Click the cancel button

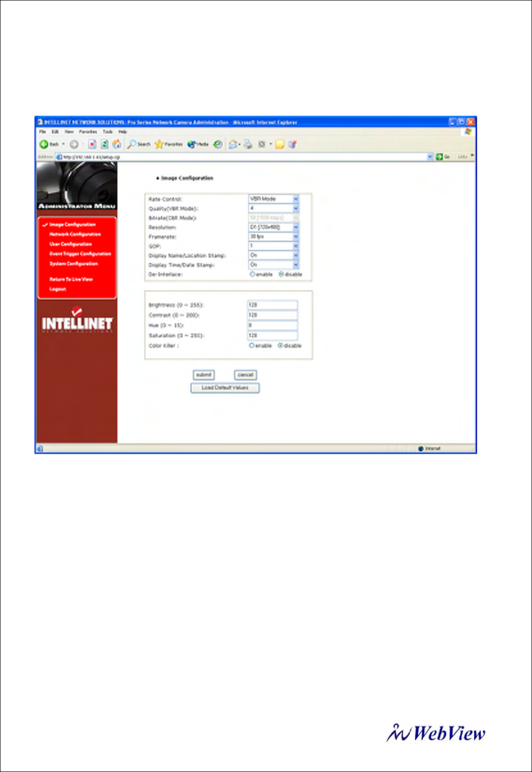245,375
